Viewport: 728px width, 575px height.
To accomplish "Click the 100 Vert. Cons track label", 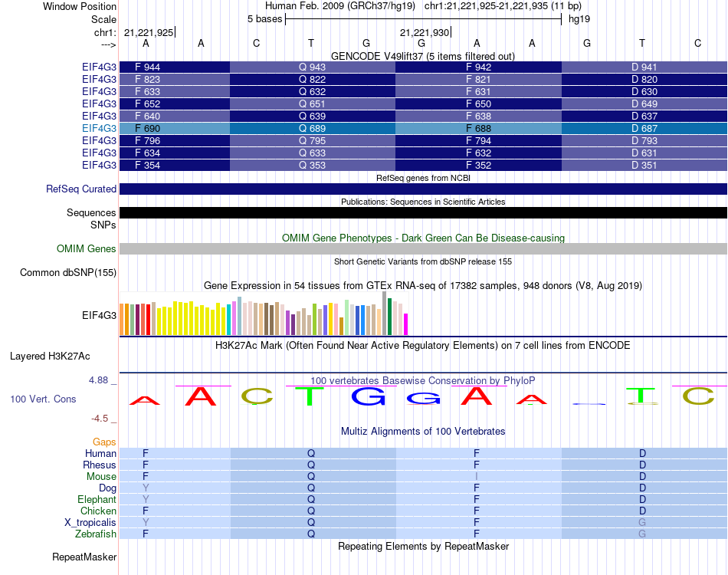I will pyautogui.click(x=43, y=399).
